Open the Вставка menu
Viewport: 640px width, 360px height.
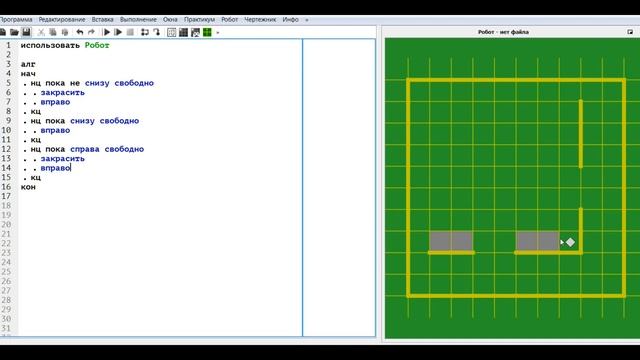pyautogui.click(x=102, y=20)
